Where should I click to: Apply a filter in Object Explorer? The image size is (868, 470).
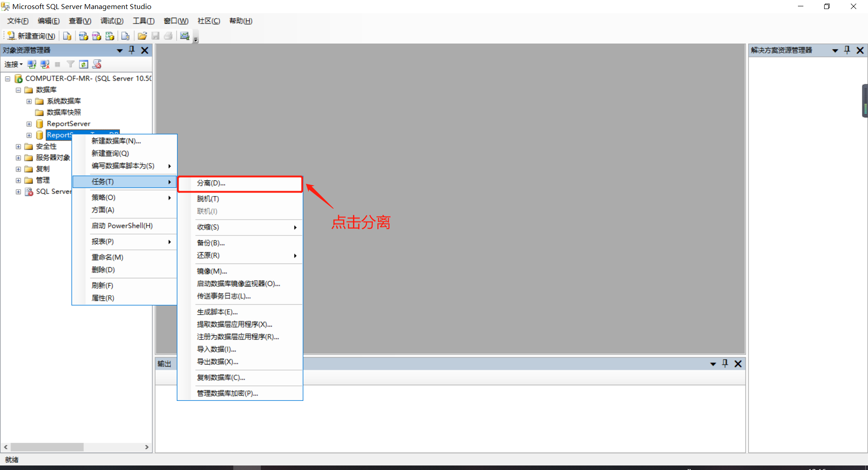71,64
